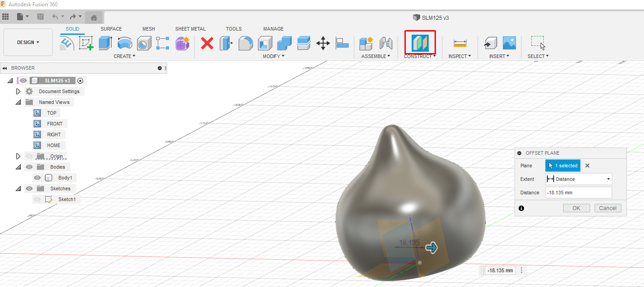The height and width of the screenshot is (287, 644).
Task: Toggle visibility of SLM125 v3 root component
Action: 23,81
